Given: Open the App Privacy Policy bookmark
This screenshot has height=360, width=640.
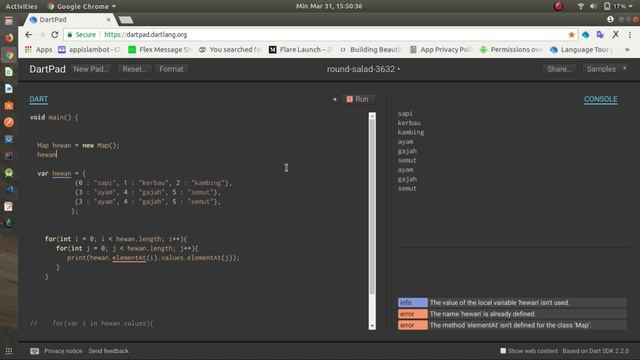Looking at the screenshot, I should click(x=441, y=49).
